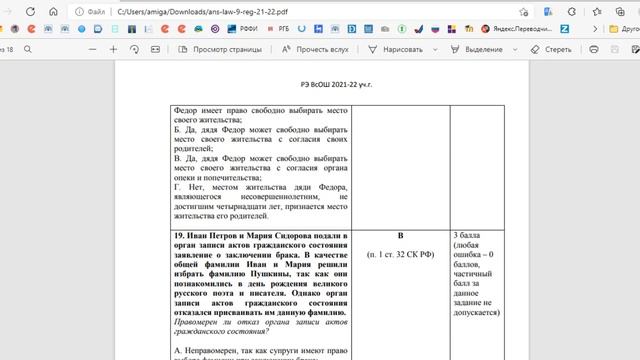Select the Нарисовать draw tool
The width and height of the screenshot is (640, 360).
coord(396,49)
